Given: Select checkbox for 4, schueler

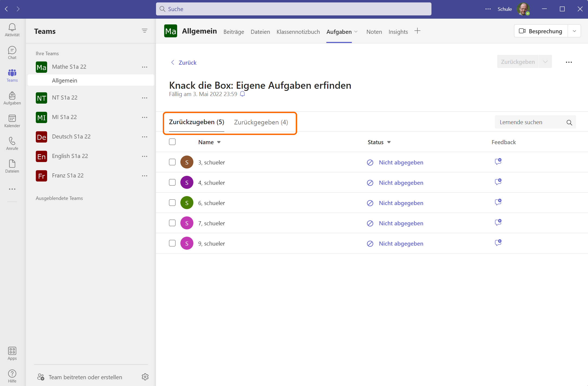Looking at the screenshot, I should (x=172, y=182).
